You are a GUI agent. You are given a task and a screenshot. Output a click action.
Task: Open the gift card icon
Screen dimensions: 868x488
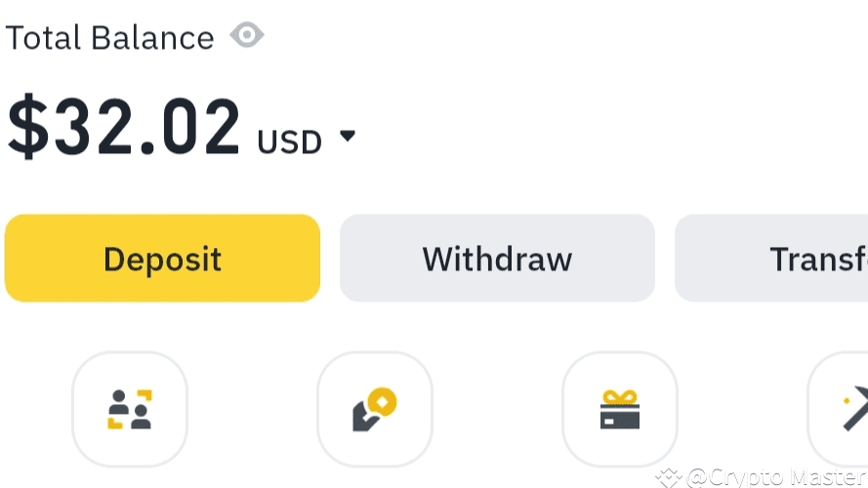coord(620,410)
